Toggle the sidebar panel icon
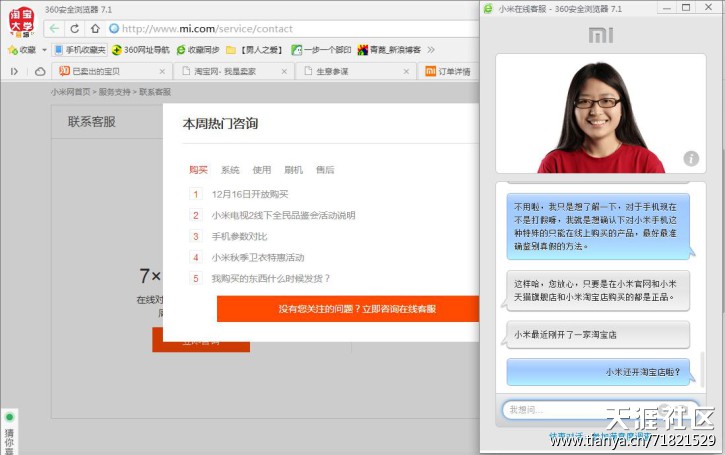 tap(14, 71)
